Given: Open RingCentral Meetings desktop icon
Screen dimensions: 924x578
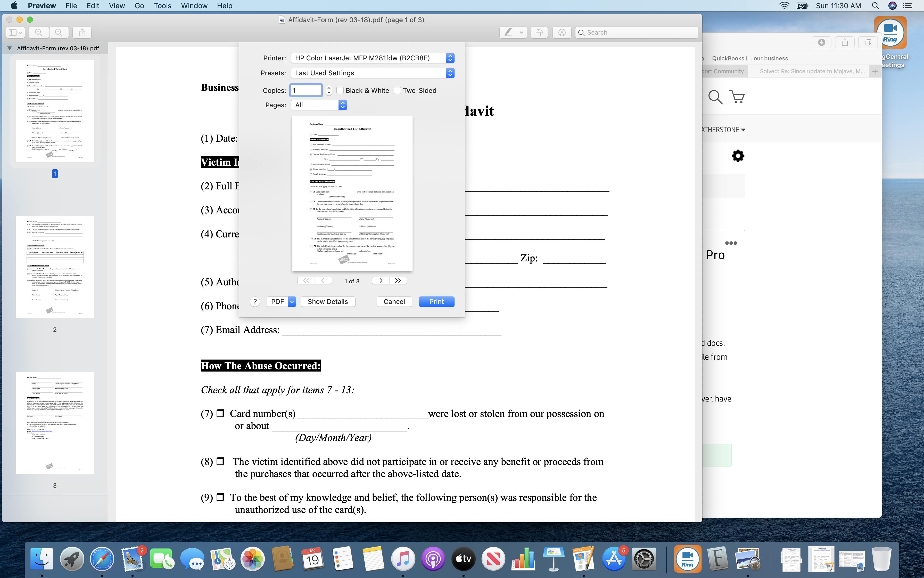Looking at the screenshot, I should point(890,33).
